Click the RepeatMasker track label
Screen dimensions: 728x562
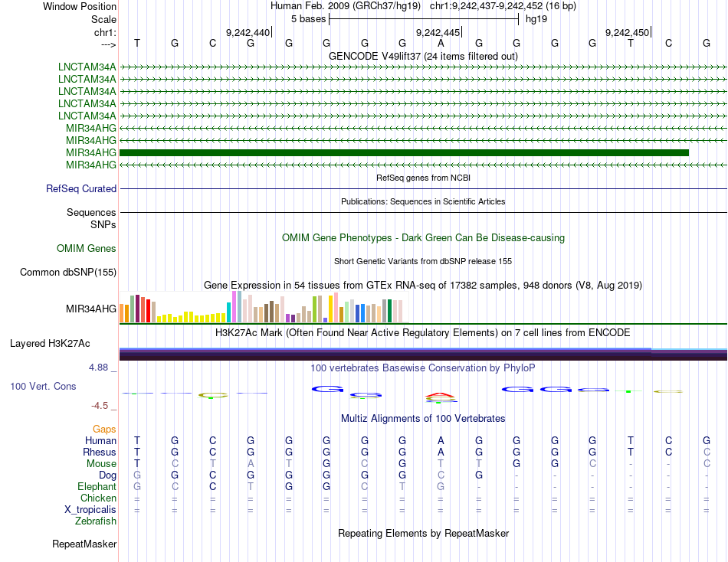84,544
